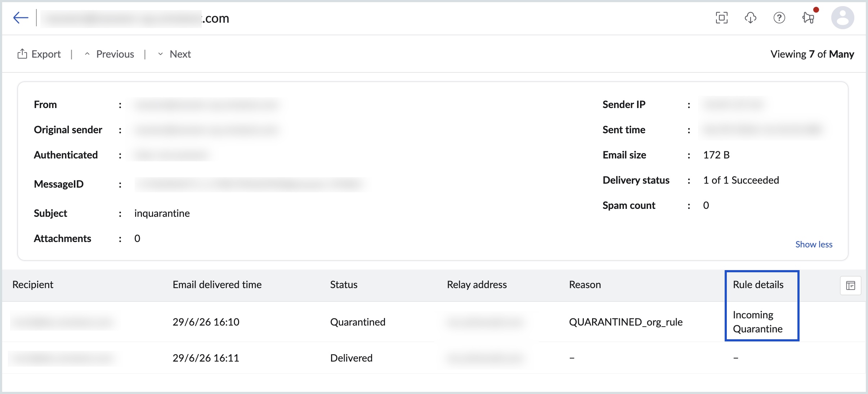Go back using the left arrow icon

[x=21, y=18]
